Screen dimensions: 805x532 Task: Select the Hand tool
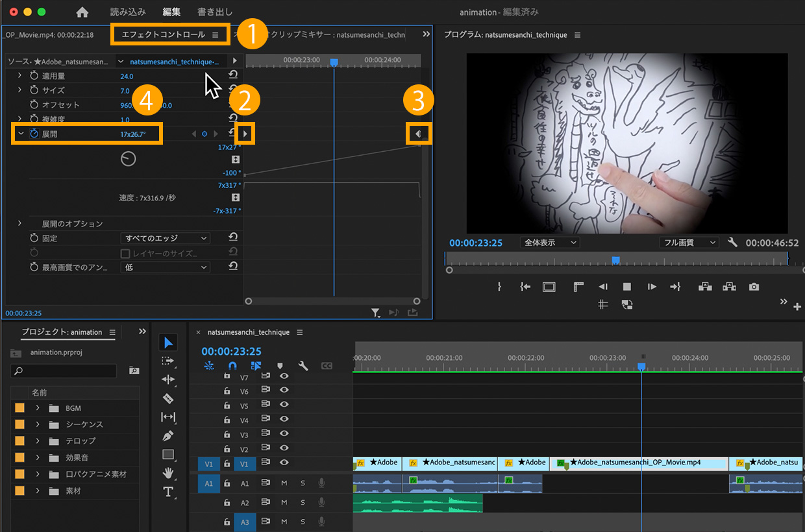point(168,472)
